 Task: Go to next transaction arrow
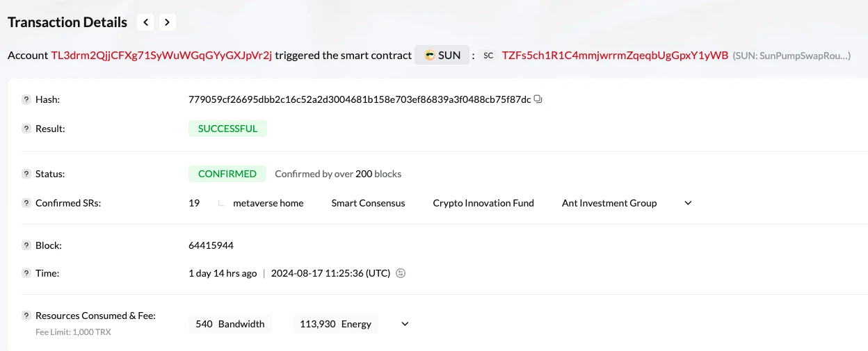point(167,22)
